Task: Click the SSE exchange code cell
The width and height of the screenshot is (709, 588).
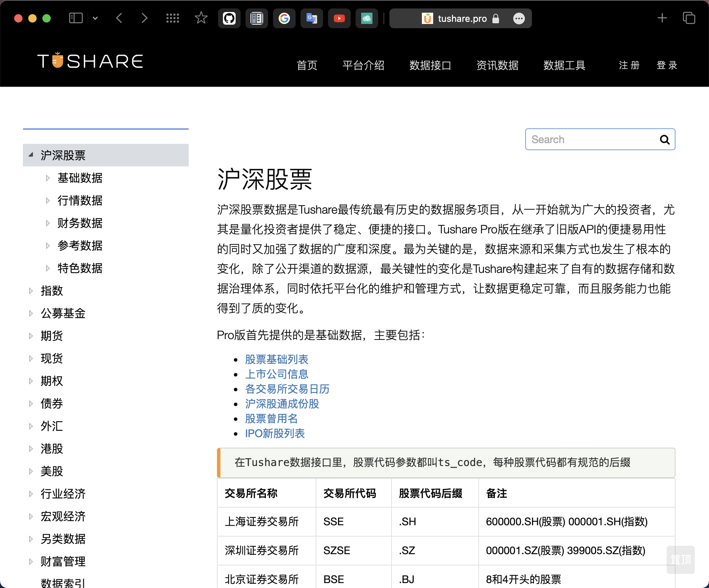Action: click(x=354, y=522)
